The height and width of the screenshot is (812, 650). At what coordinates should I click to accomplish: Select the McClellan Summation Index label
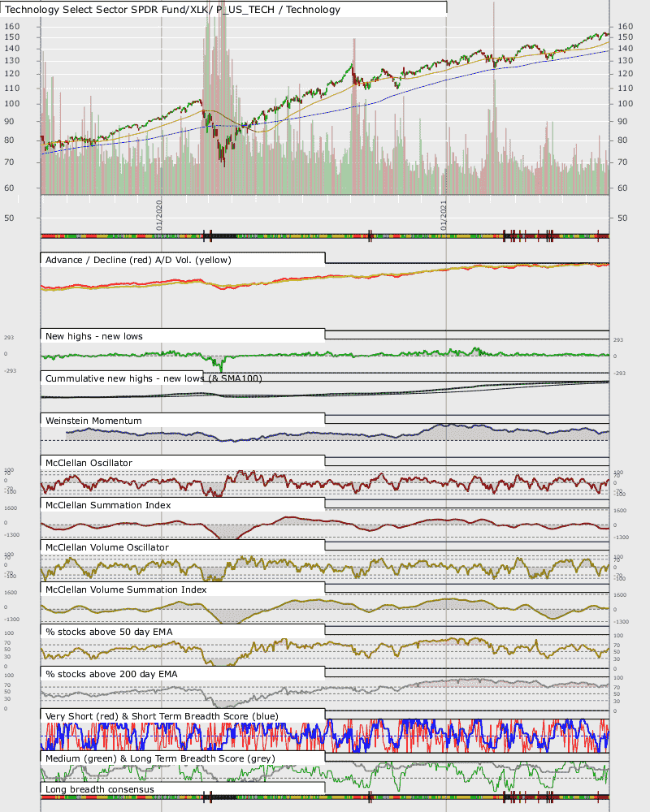coord(108,505)
